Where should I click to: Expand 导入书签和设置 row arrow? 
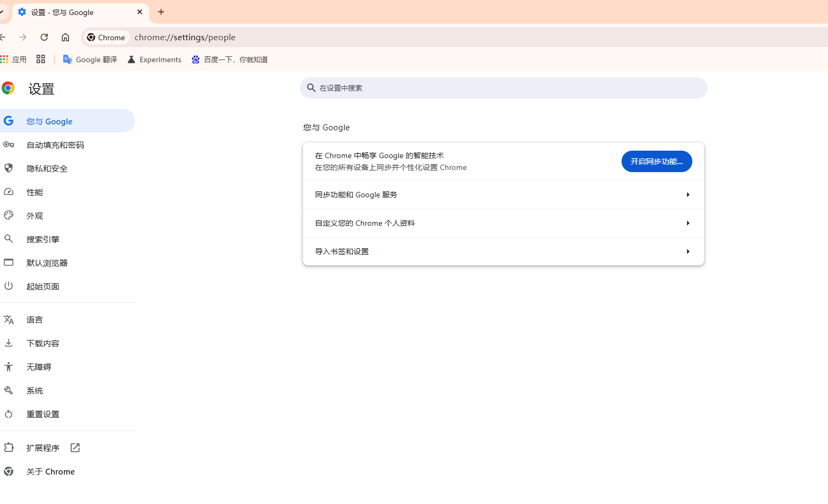[687, 251]
